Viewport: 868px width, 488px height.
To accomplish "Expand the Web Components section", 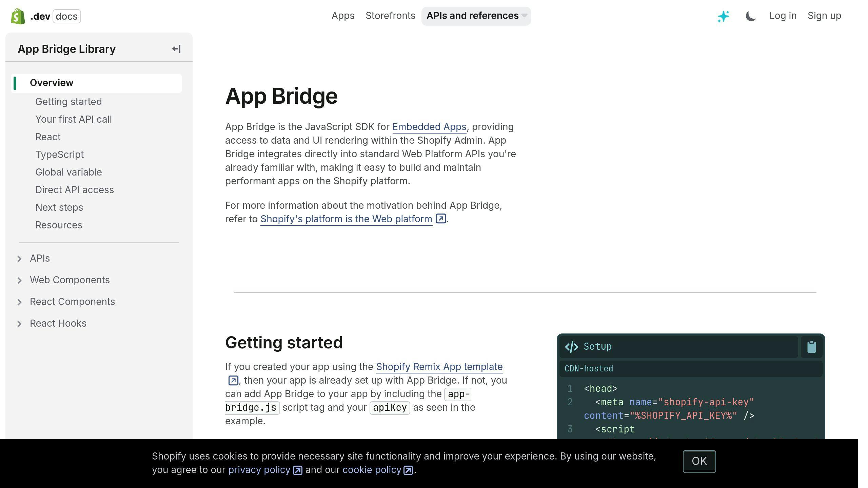I will point(19,281).
